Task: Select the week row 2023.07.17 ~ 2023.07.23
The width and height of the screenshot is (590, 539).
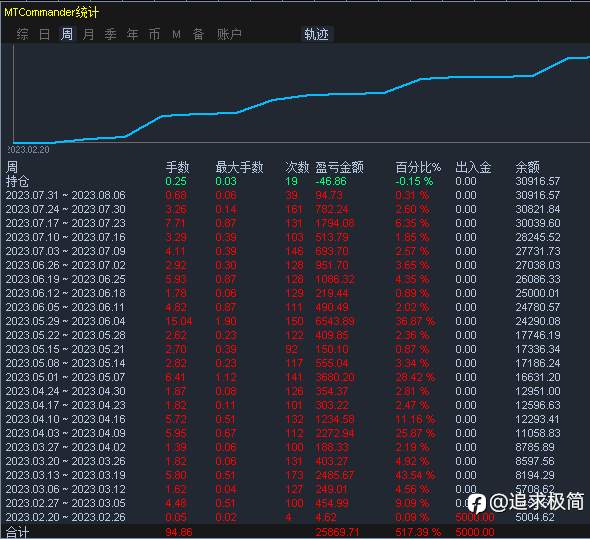Action: [x=283, y=223]
